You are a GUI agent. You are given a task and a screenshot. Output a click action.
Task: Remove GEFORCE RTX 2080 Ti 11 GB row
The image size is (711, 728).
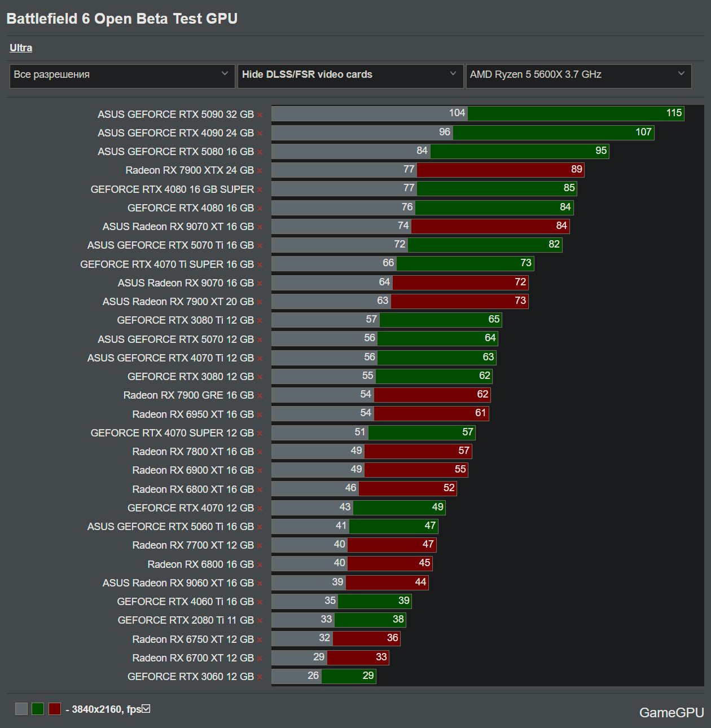coord(260,621)
